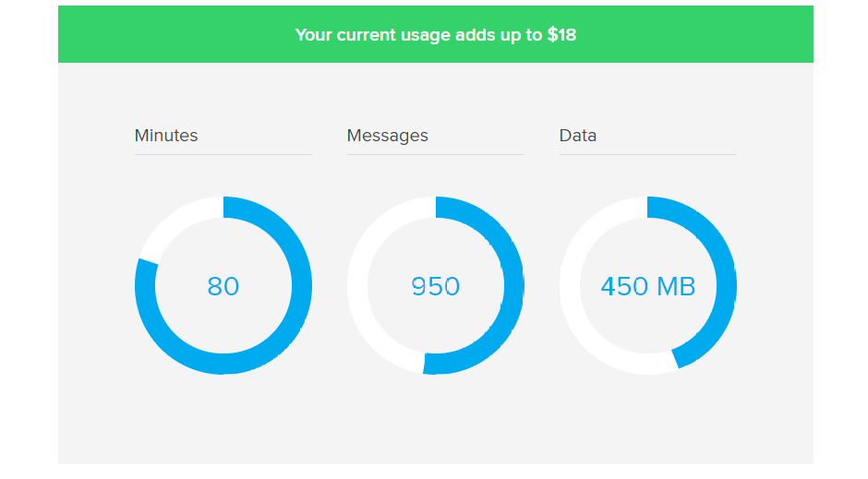Select the 80 minutes value
The height and width of the screenshot is (479, 868).
223,286
